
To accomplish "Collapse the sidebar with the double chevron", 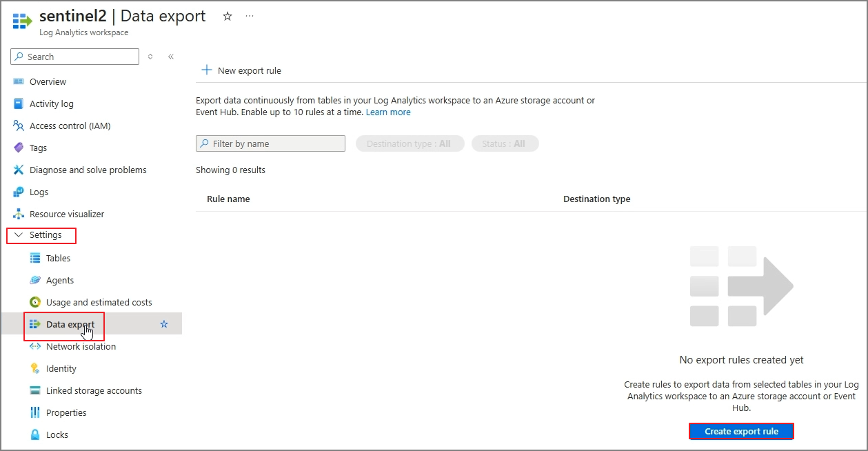I will (171, 57).
